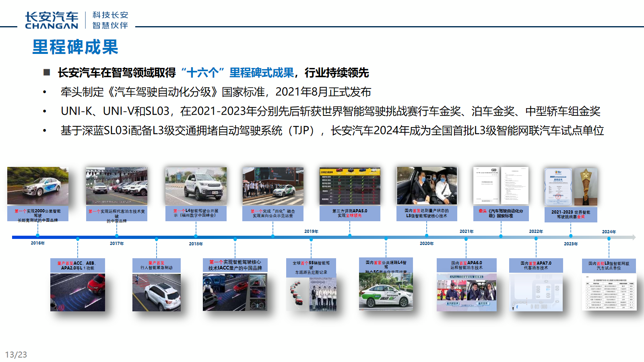Click the arrowhead at the timeline's right end
The height and width of the screenshot is (362, 644).
click(634, 237)
